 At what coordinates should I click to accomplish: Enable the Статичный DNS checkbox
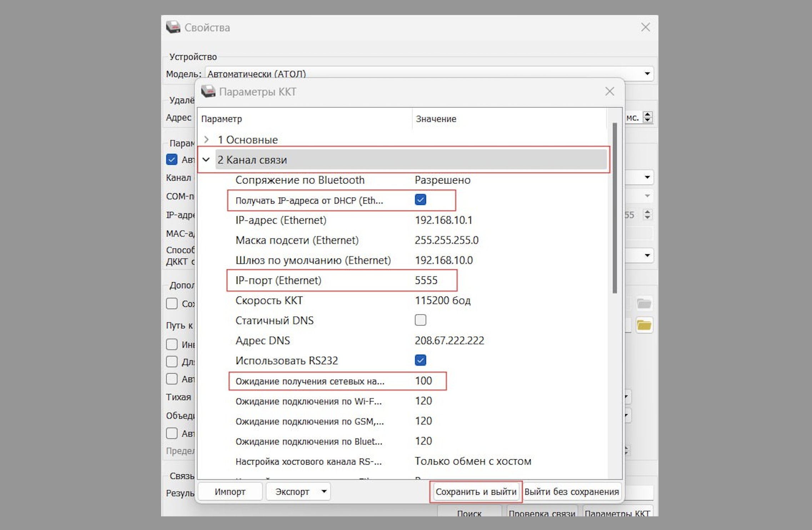[420, 320]
